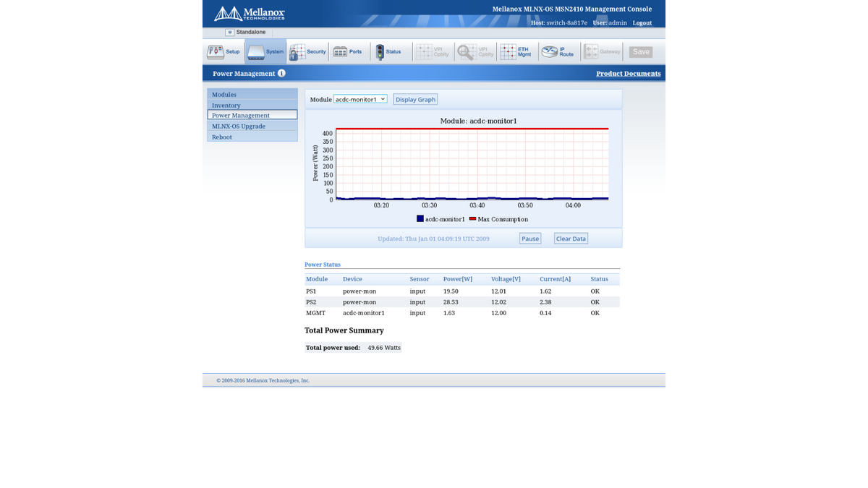Click the 04:00 time axis label

click(x=573, y=205)
